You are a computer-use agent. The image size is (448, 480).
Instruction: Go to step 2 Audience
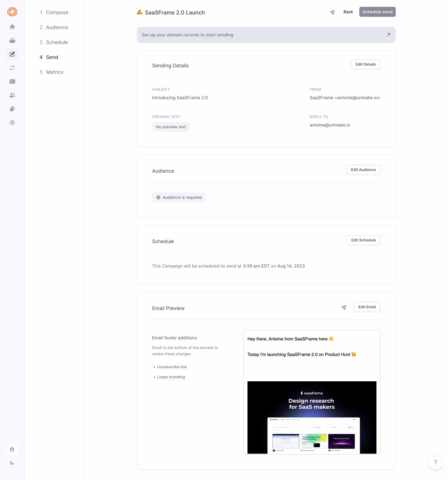pos(54,27)
